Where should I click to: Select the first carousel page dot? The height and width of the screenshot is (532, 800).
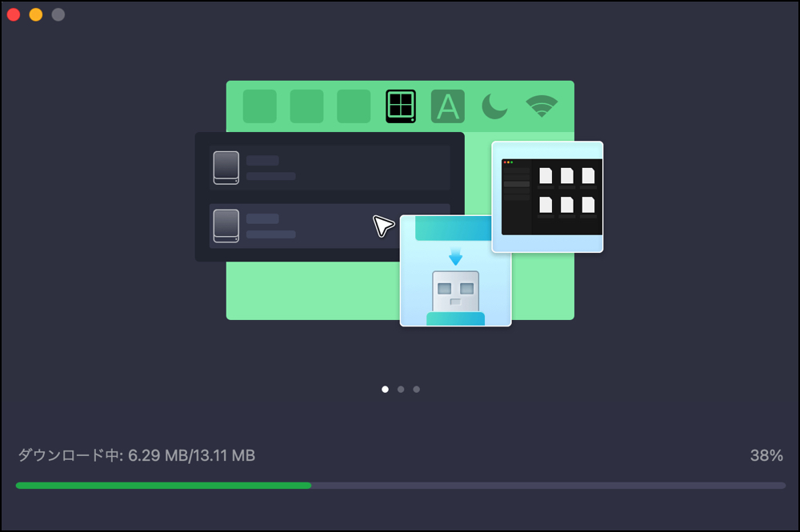tap(386, 389)
